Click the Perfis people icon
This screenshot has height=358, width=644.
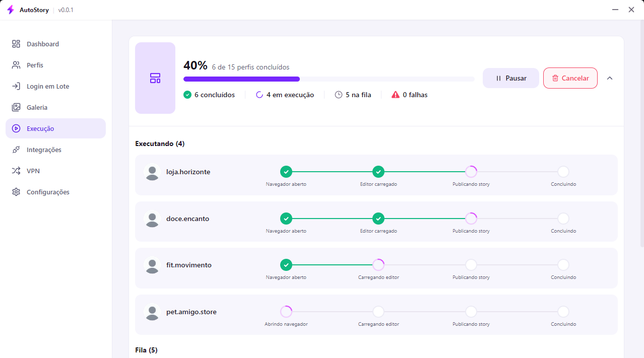[x=16, y=65]
